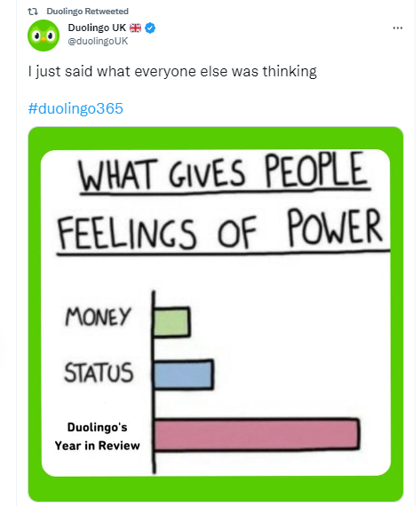Screen dimensions: 420x506
Task: Click the green Money bar
Action: pos(171,322)
